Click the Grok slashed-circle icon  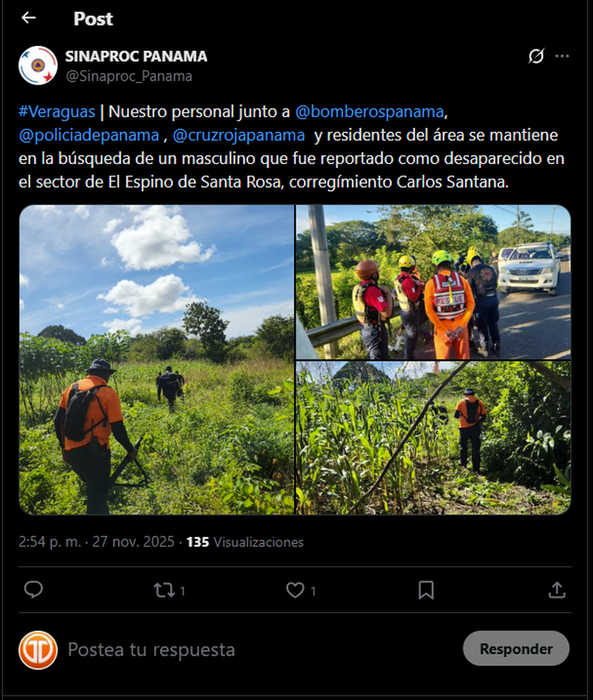536,56
